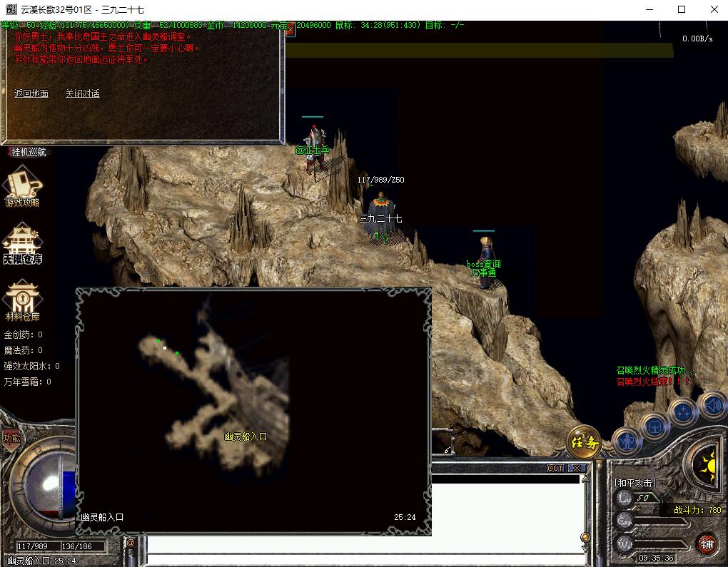Expand the 功能 function menu badge
This screenshot has height=567, width=728.
pyautogui.click(x=11, y=438)
